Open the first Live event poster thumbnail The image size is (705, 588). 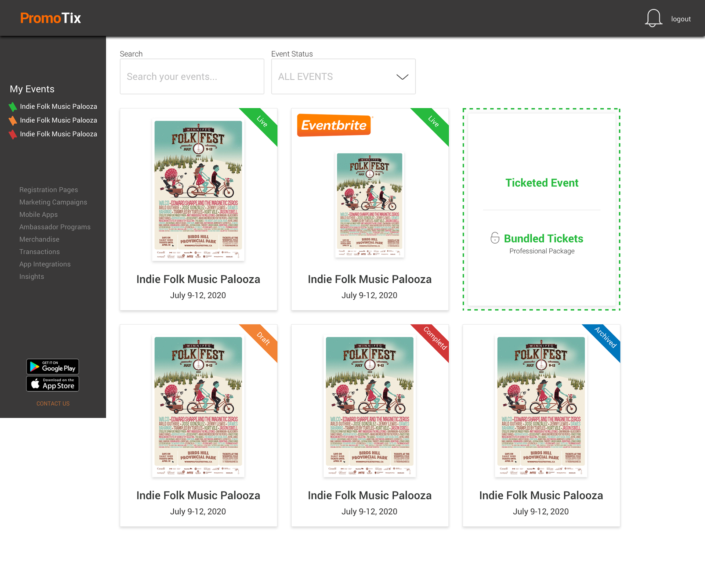(x=198, y=190)
